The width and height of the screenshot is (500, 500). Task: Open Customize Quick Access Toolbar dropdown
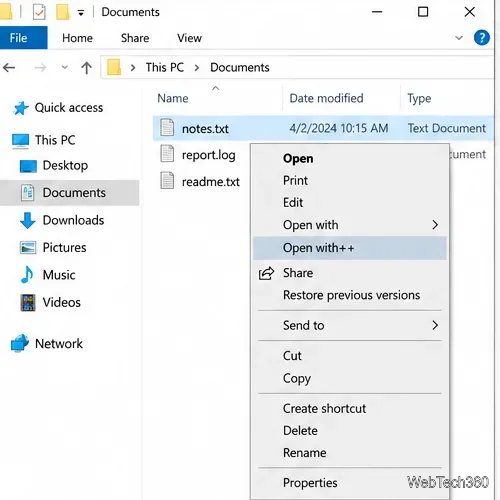tap(81, 13)
